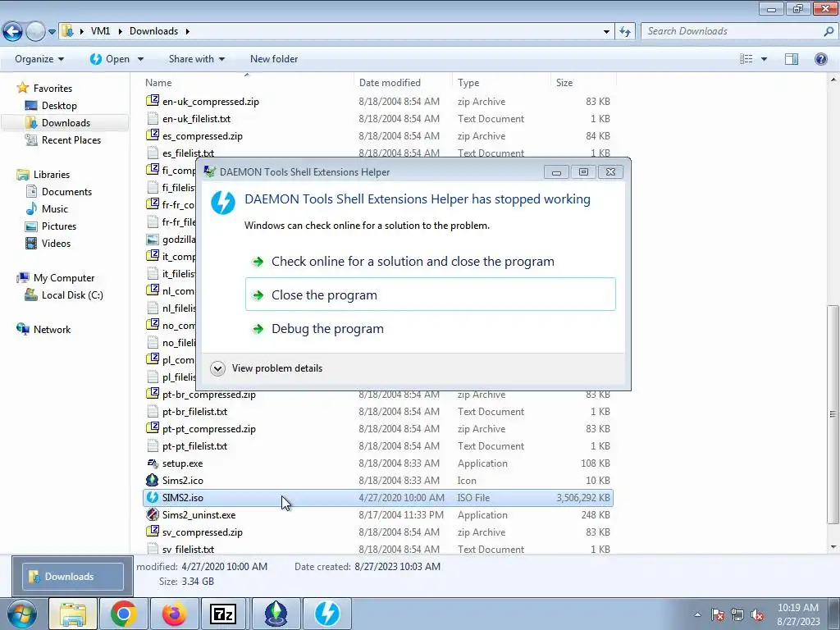Click Open with DAEMON Tools toolbar button

110,59
